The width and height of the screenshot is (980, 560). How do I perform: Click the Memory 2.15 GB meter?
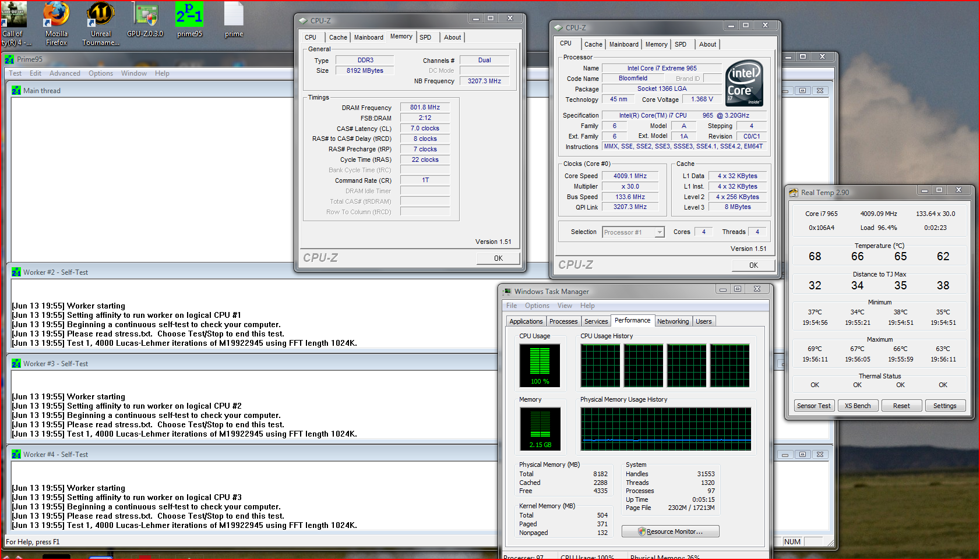pos(540,429)
